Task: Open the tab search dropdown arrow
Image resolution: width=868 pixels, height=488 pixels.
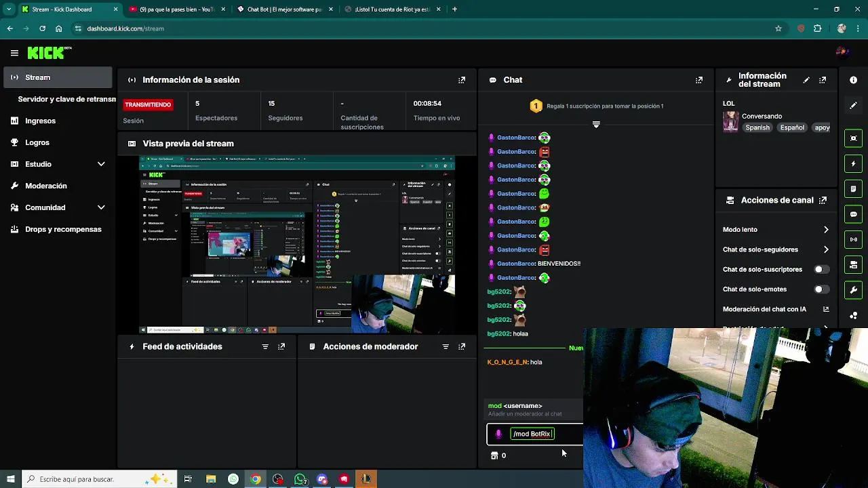Action: coord(8,9)
